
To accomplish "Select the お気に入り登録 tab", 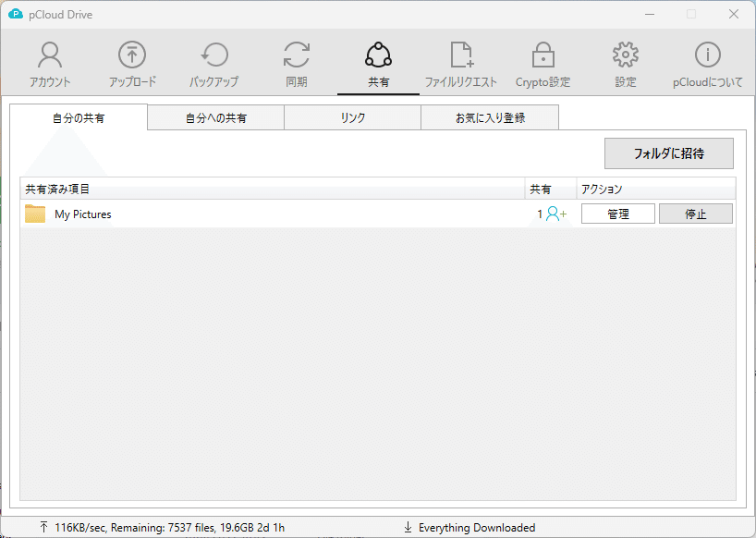I will click(490, 117).
